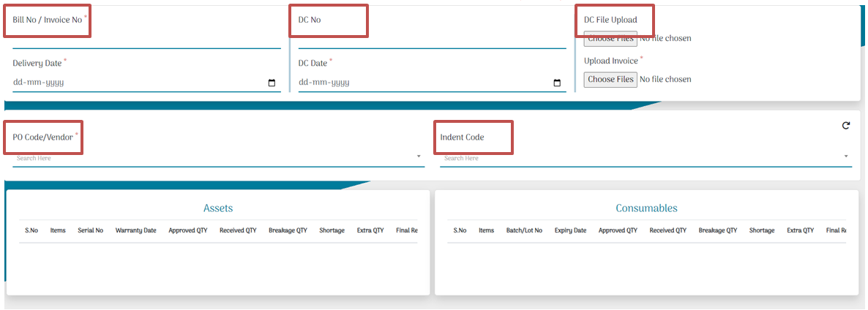Click Serial No column header in Assets

(x=91, y=230)
